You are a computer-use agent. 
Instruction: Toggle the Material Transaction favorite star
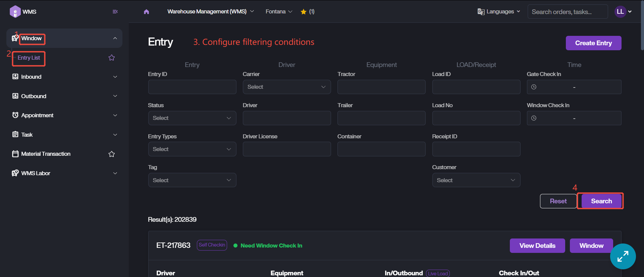[112, 154]
